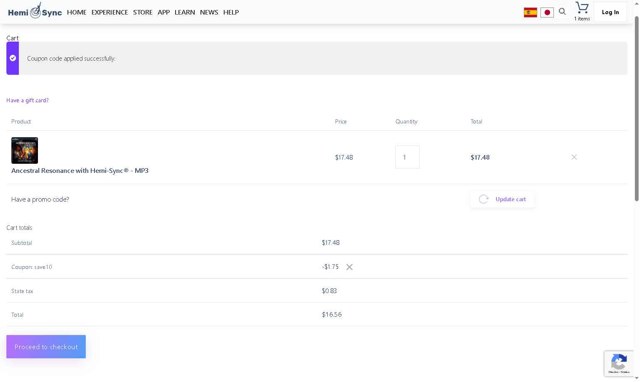Click the $0.83 state tax value

tap(329, 291)
